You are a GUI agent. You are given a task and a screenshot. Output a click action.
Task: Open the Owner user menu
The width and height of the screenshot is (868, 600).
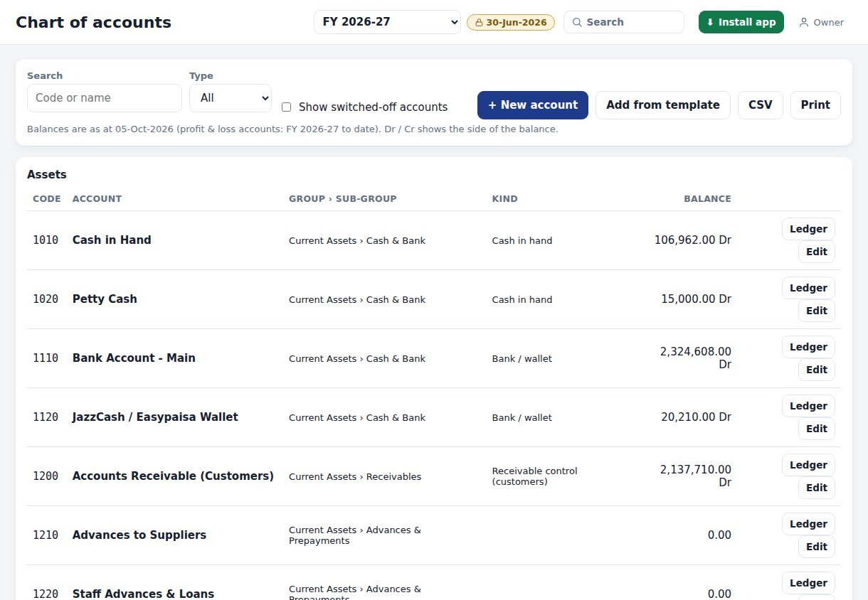click(x=821, y=22)
